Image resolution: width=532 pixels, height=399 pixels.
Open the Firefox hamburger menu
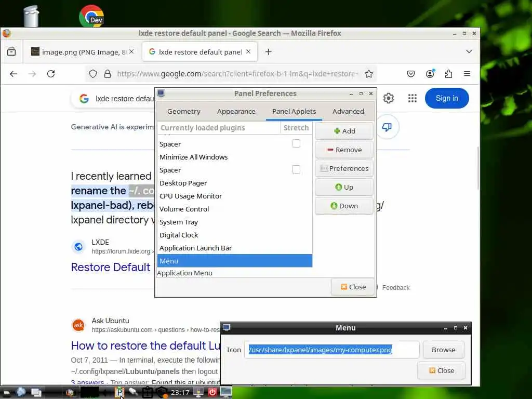point(467,74)
